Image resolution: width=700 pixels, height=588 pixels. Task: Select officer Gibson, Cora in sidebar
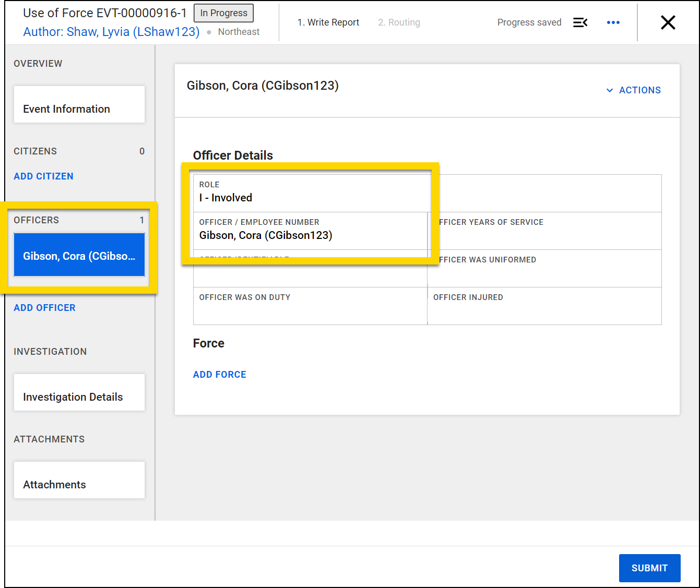coord(79,255)
